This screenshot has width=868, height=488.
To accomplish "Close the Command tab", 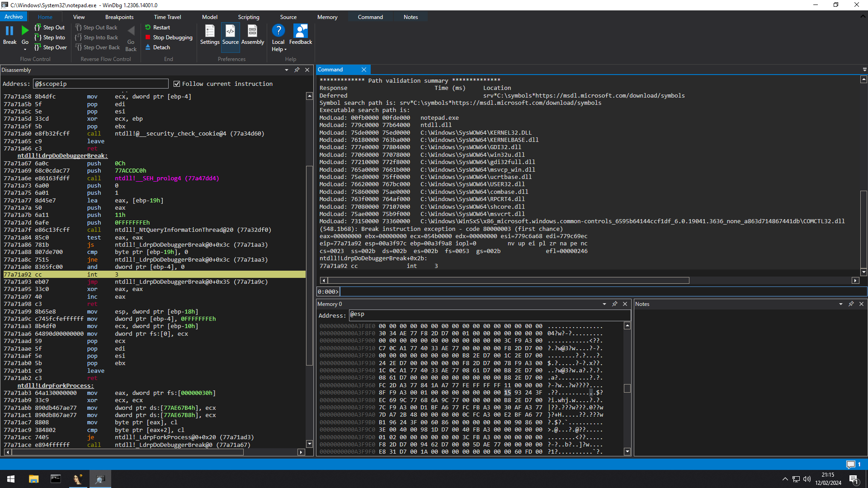I will [364, 70].
